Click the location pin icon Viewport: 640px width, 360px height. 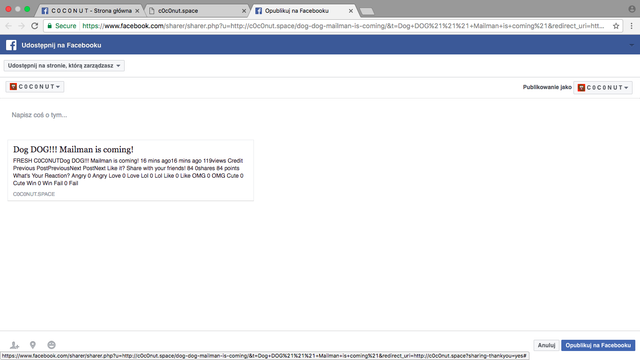point(33,345)
